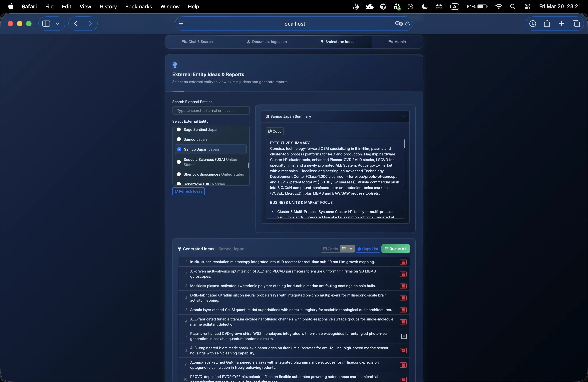Click the localhost address bar

pos(294,24)
